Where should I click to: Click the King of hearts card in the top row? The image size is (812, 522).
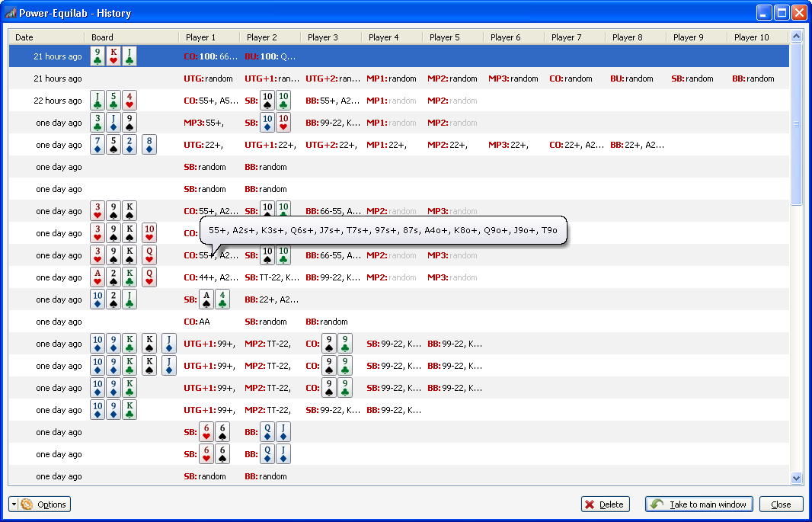113,56
